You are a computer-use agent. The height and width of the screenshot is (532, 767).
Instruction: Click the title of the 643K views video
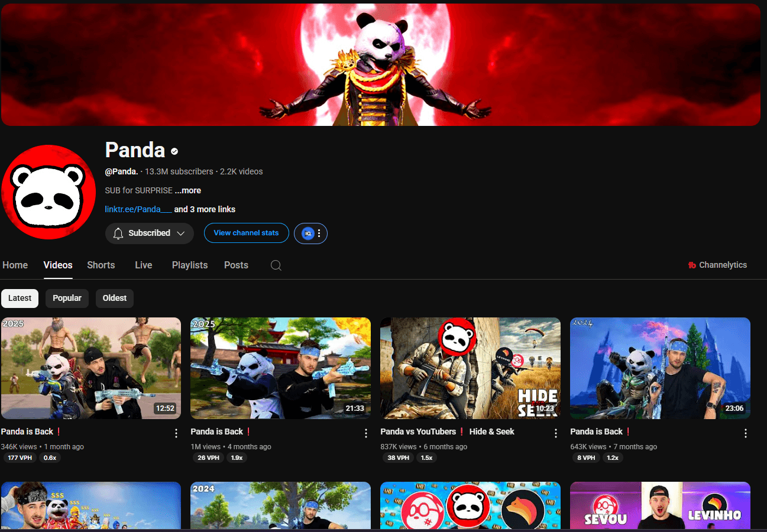click(601, 432)
